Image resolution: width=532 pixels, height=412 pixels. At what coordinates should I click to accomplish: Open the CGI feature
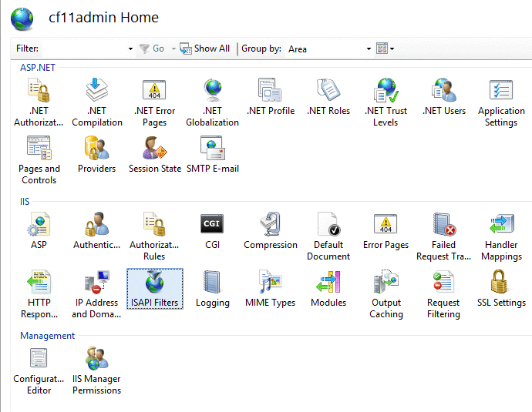coord(212,231)
